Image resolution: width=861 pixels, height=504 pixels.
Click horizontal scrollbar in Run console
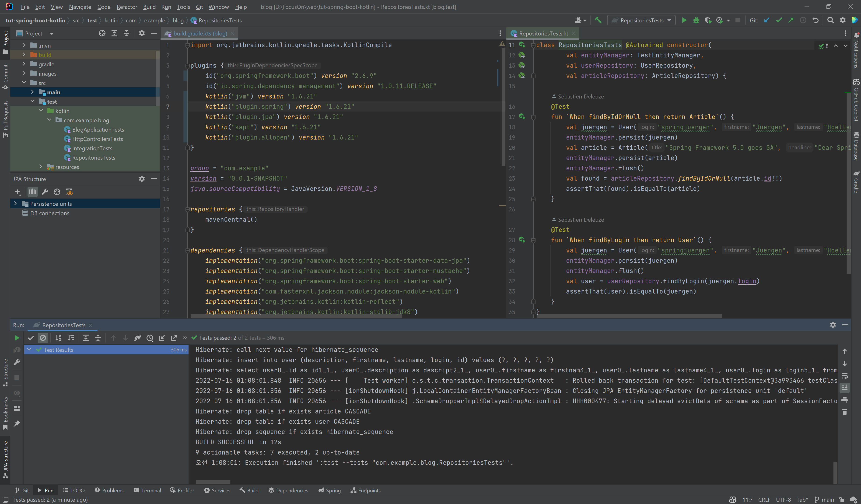coord(213,482)
